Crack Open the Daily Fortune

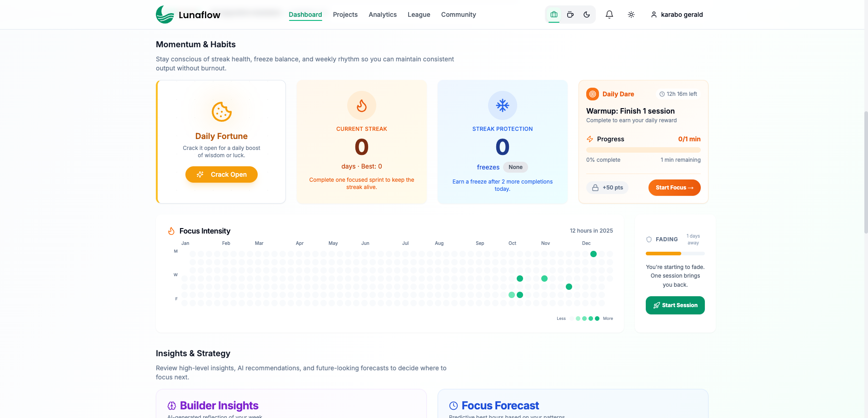tap(221, 174)
